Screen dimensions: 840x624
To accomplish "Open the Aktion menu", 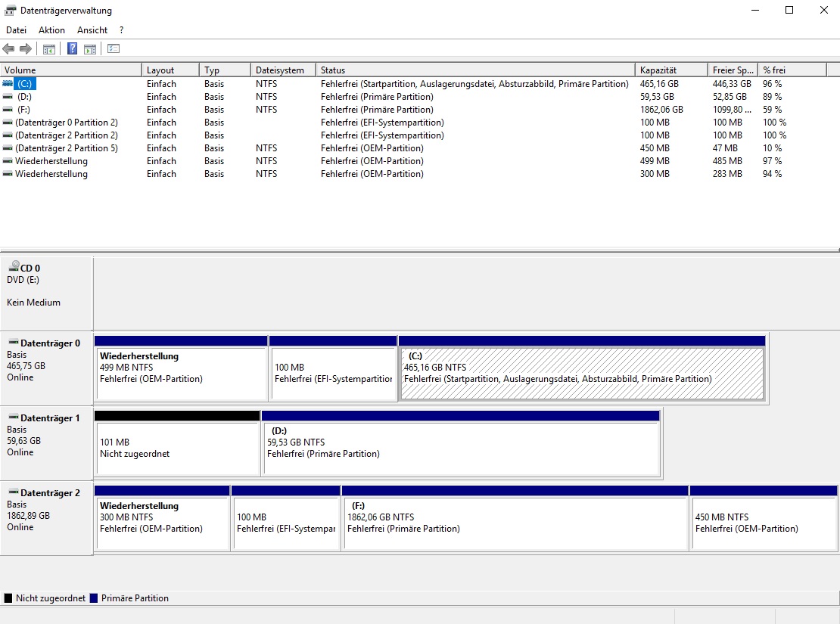I will pyautogui.click(x=51, y=30).
